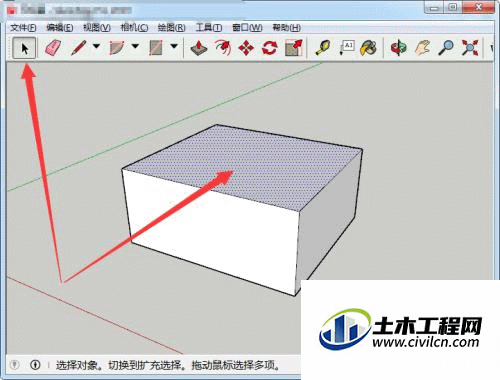Select the Scale tool
The image size is (500, 380).
294,48
